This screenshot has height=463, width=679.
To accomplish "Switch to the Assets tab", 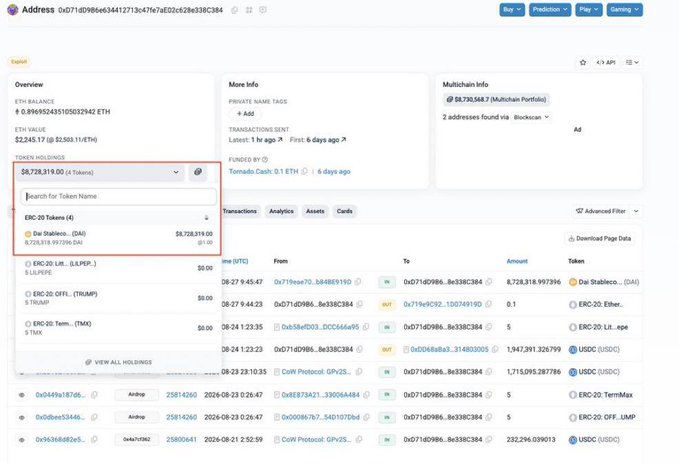I will [x=315, y=211].
